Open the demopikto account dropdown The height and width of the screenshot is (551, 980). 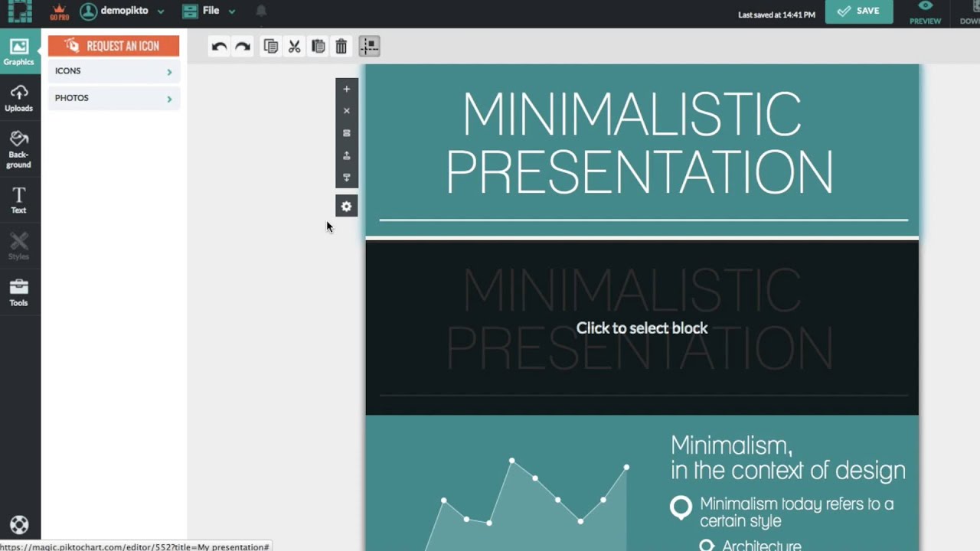122,11
